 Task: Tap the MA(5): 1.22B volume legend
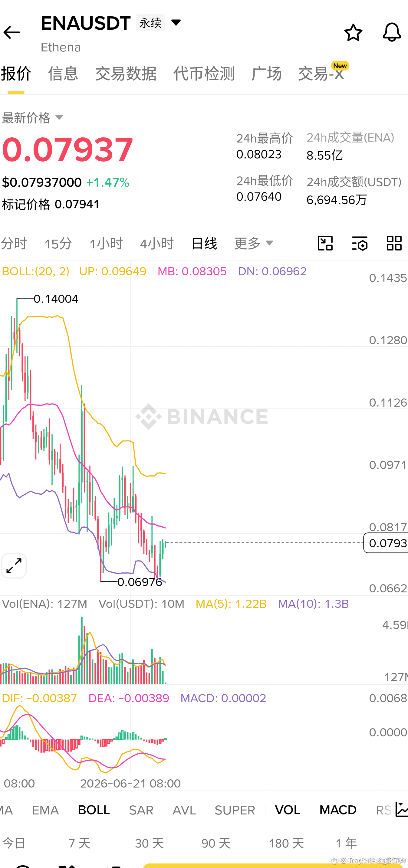tap(231, 604)
